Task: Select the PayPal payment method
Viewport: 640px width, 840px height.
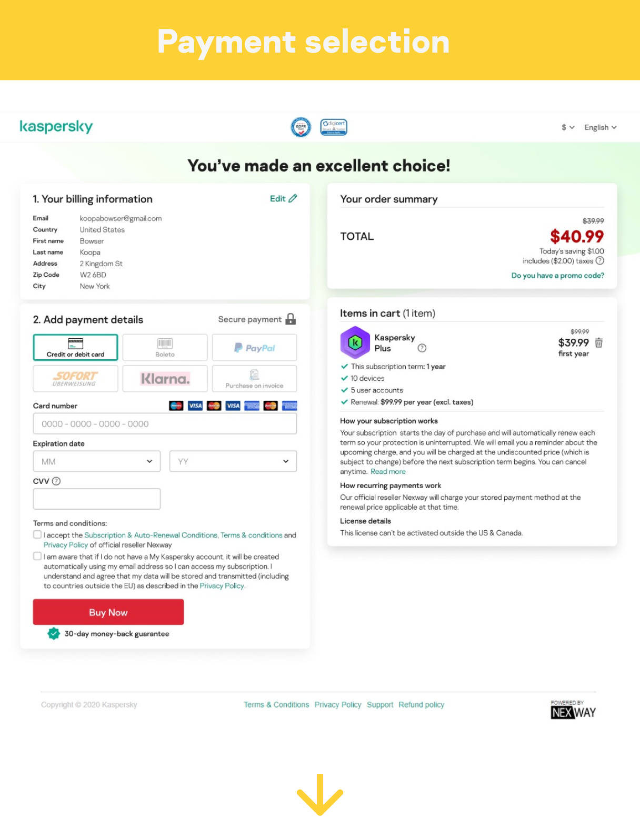Action: (254, 348)
